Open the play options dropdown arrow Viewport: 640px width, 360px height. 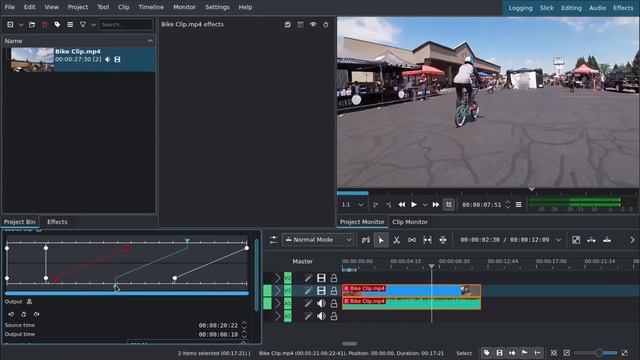click(425, 204)
